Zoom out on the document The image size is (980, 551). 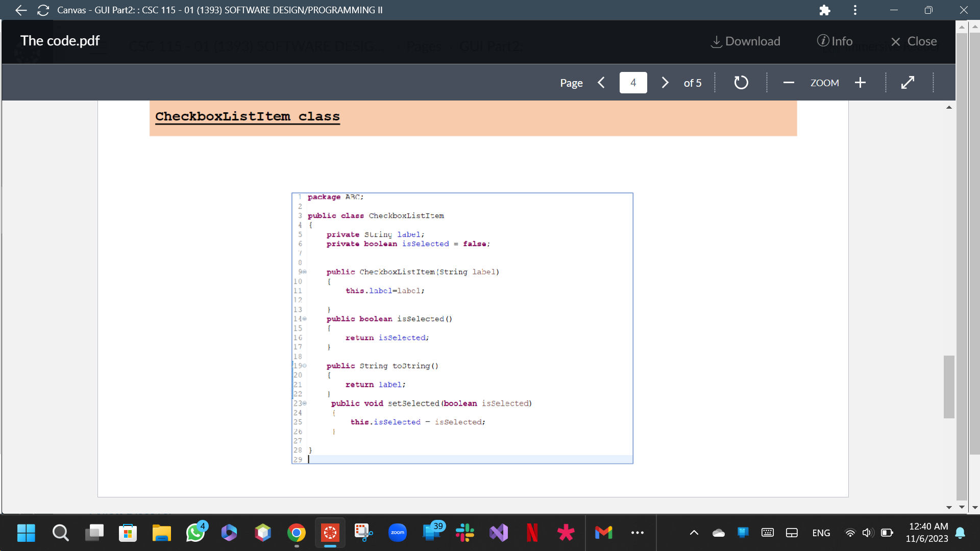[789, 82]
